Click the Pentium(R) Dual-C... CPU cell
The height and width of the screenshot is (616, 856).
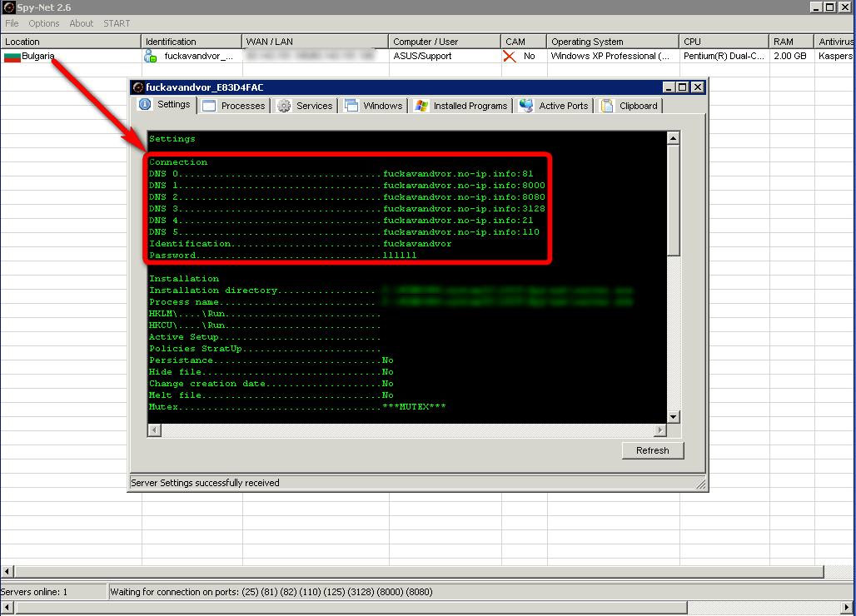point(724,57)
